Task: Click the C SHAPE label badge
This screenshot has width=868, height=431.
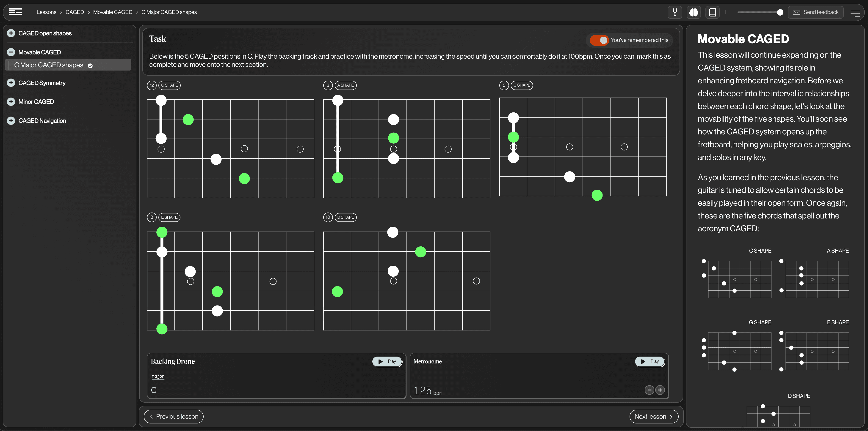Action: 169,85
